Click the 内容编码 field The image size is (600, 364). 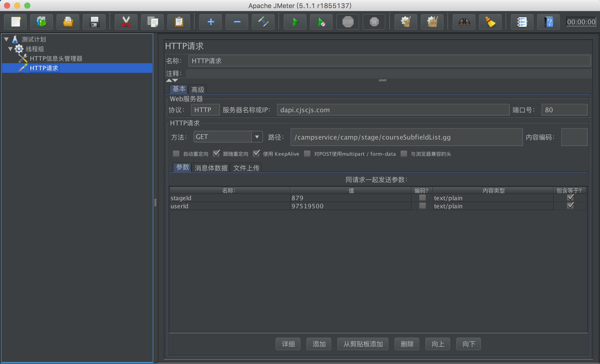574,137
